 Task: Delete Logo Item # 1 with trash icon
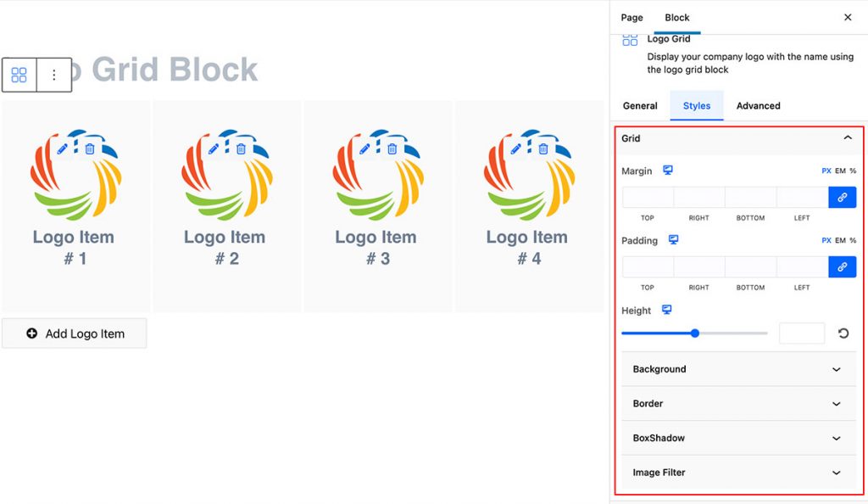(90, 148)
